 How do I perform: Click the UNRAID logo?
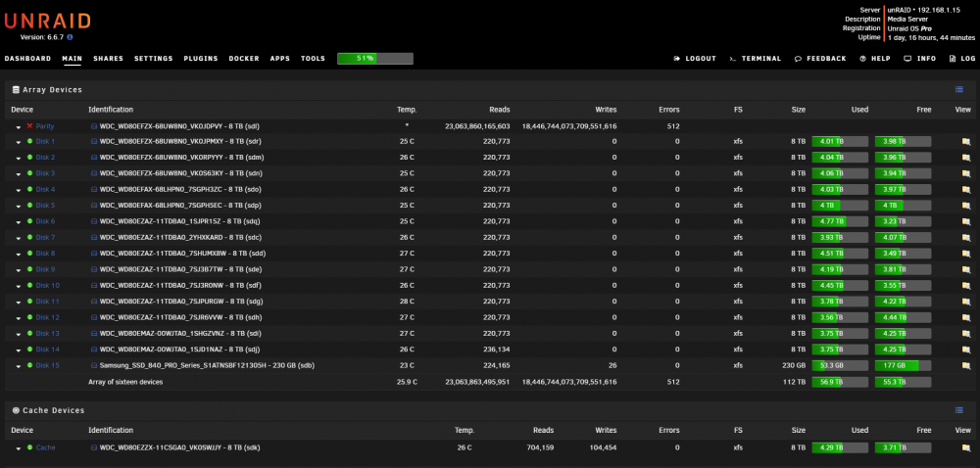tap(47, 22)
